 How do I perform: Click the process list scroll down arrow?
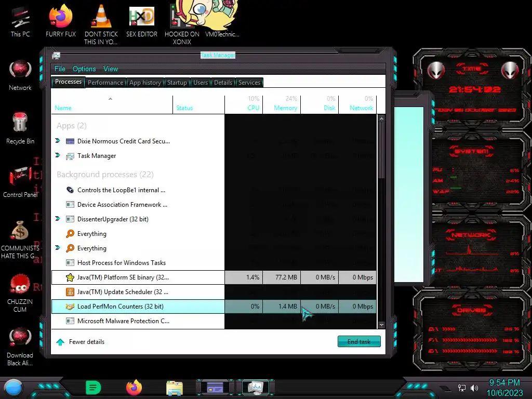click(381, 325)
